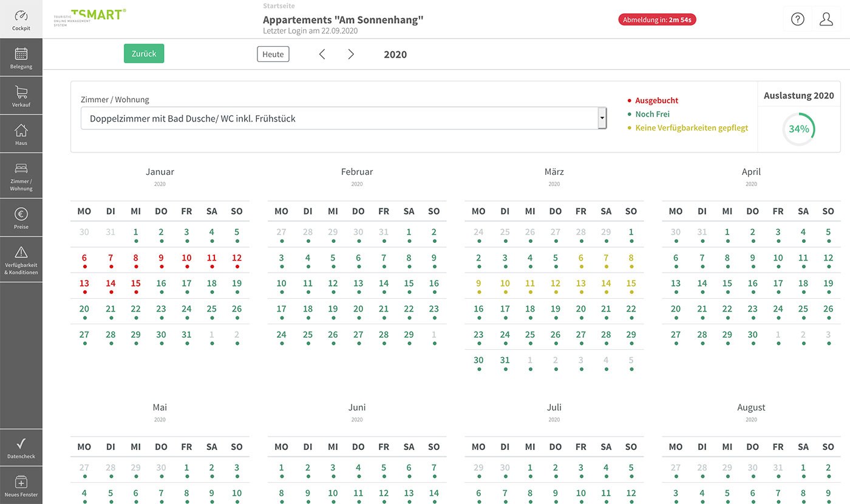Click the help question mark icon
This screenshot has width=850, height=504.
point(797,19)
